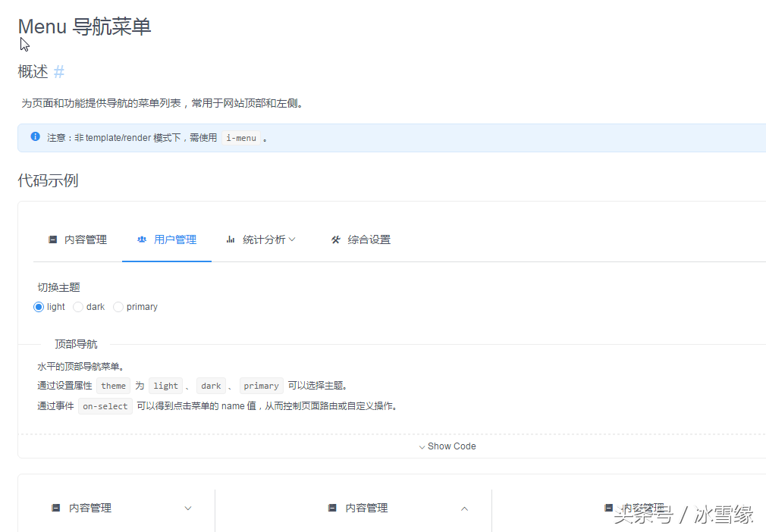
Task: Click the first side menu 内容管理 label
Action: pos(90,508)
